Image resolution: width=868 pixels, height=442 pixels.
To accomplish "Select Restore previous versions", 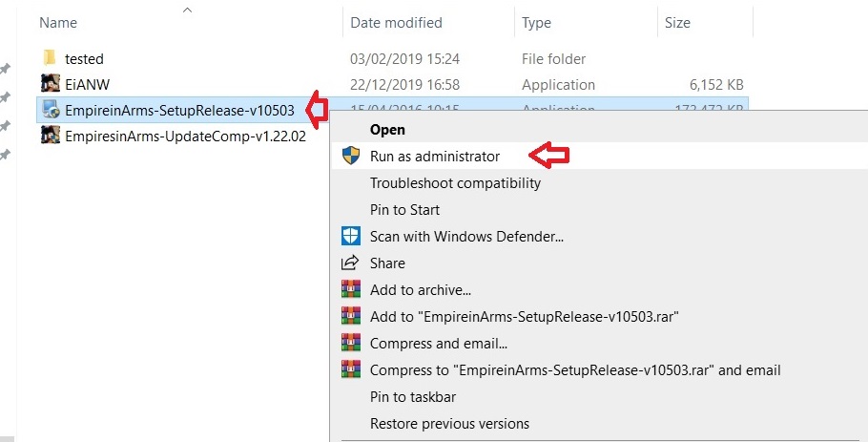I will [449, 423].
